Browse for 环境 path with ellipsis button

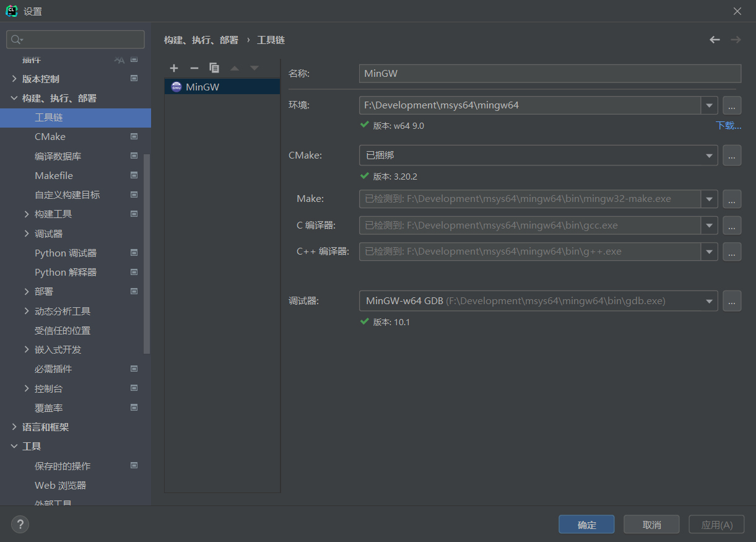coord(732,105)
